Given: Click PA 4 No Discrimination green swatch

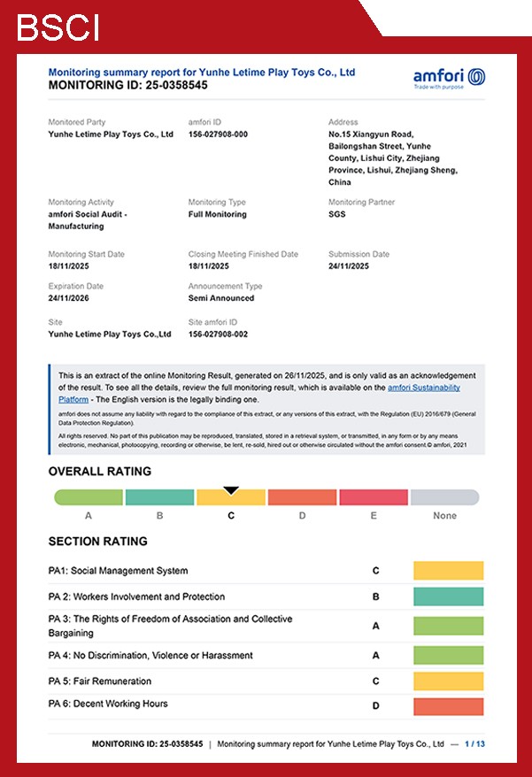Looking at the screenshot, I should (448, 656).
